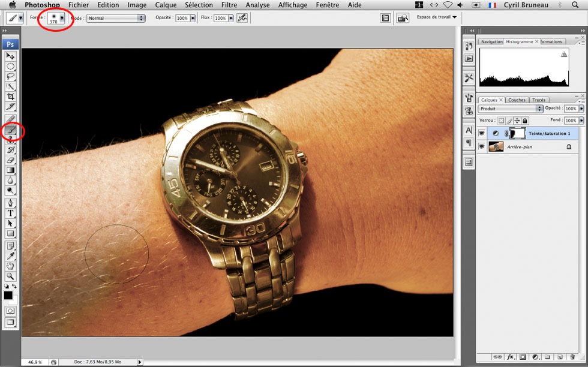Image resolution: width=588 pixels, height=367 pixels.
Task: Select the Move tool
Action: [x=11, y=56]
